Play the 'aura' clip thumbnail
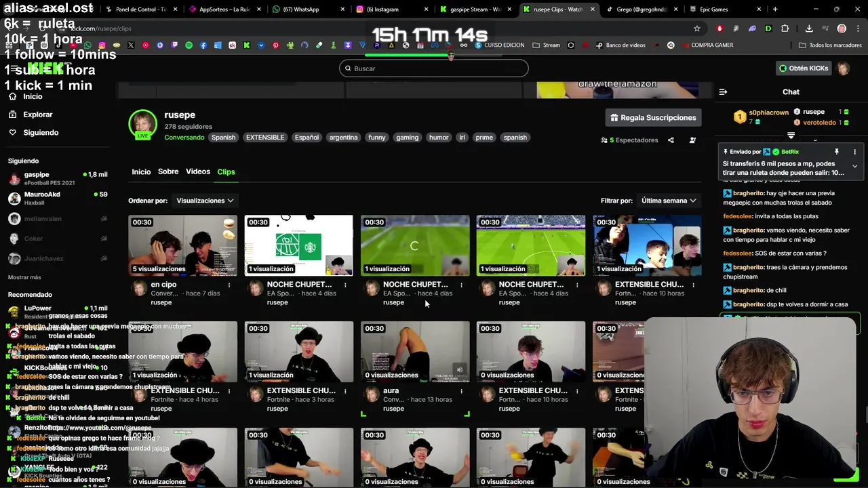Image resolution: width=868 pixels, height=488 pixels. pos(415,352)
